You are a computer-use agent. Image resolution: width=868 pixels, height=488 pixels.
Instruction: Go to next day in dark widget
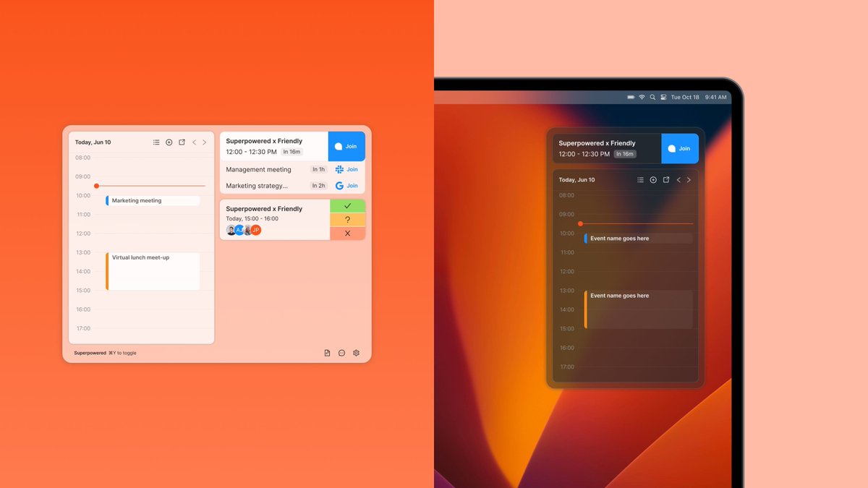click(689, 180)
